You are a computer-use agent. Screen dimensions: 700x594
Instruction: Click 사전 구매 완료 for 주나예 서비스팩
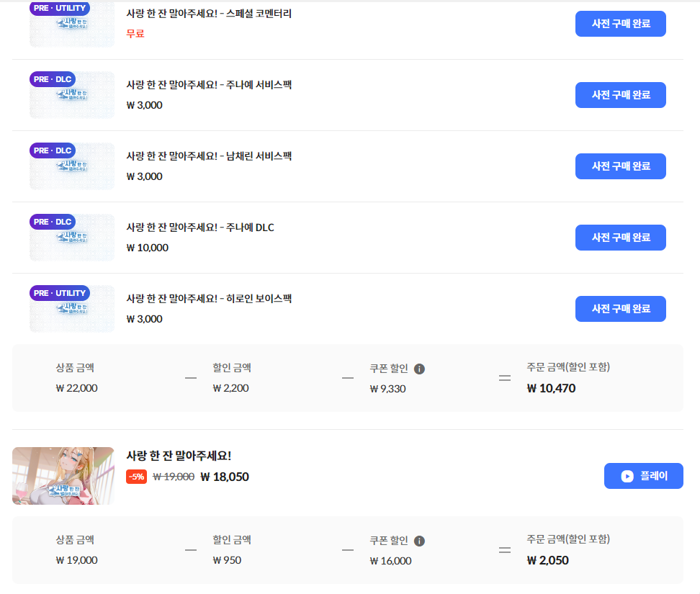point(620,95)
